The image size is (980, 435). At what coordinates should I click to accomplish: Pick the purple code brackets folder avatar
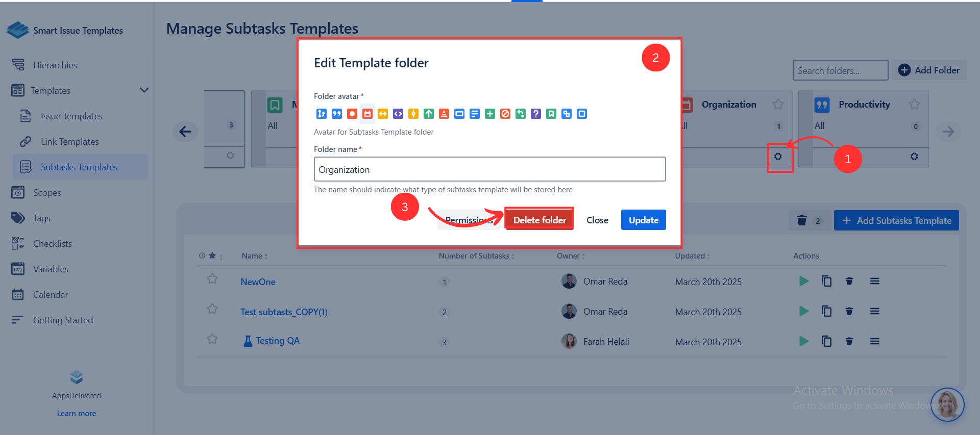pyautogui.click(x=398, y=114)
